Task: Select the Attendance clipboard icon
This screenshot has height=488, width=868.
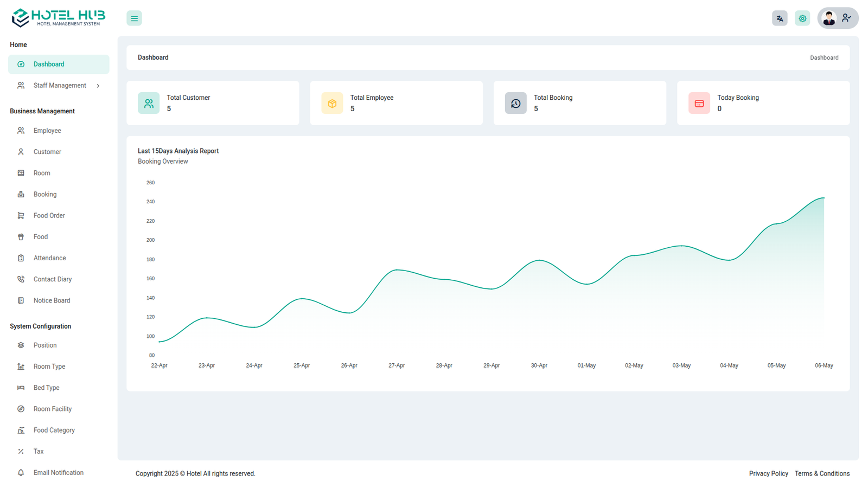Action: [21, 258]
